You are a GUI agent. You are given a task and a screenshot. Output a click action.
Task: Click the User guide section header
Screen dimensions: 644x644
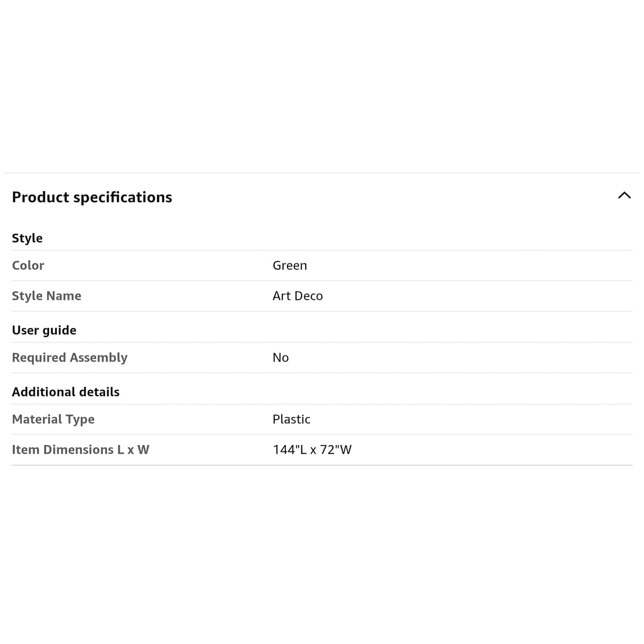pyautogui.click(x=44, y=330)
